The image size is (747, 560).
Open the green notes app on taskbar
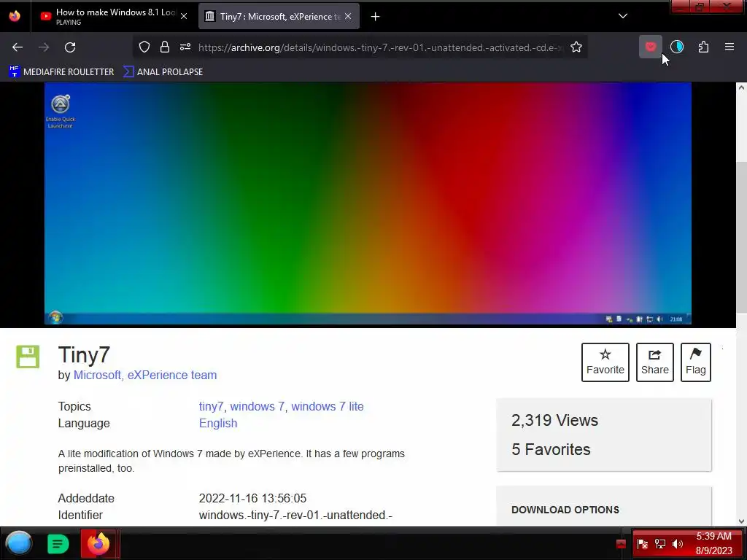[x=58, y=544]
